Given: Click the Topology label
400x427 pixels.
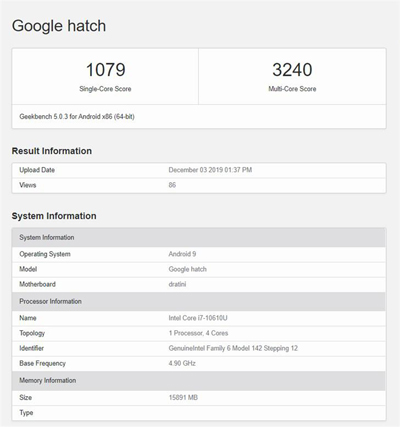Looking at the screenshot, I should point(32,333).
